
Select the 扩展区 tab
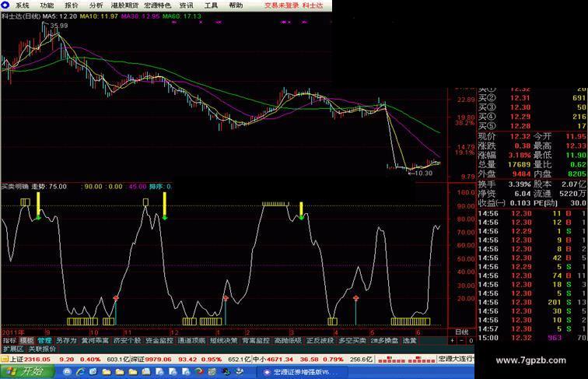(13, 349)
